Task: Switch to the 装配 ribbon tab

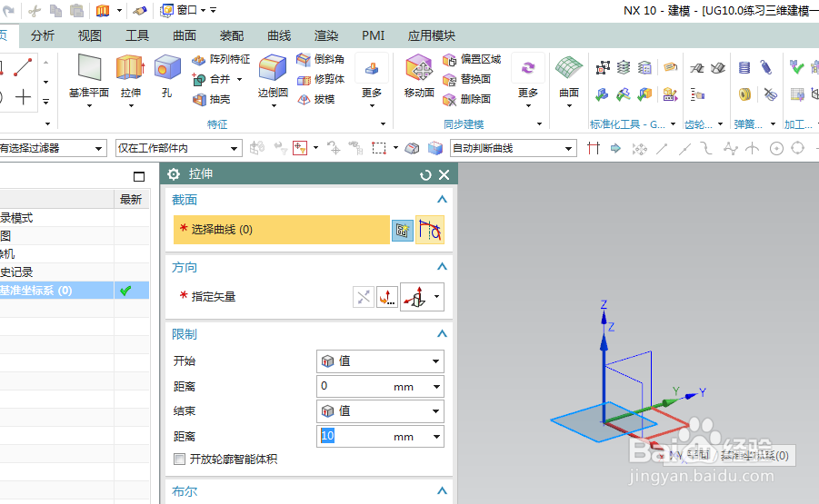Action: coord(232,35)
